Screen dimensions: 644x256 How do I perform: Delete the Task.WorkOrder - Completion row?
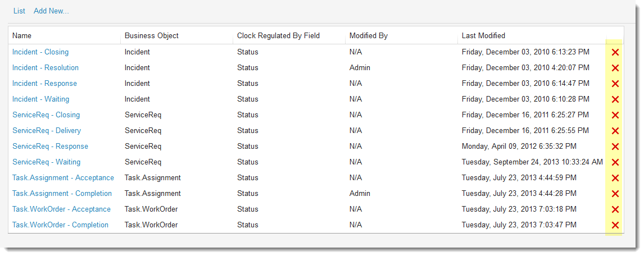coord(615,225)
